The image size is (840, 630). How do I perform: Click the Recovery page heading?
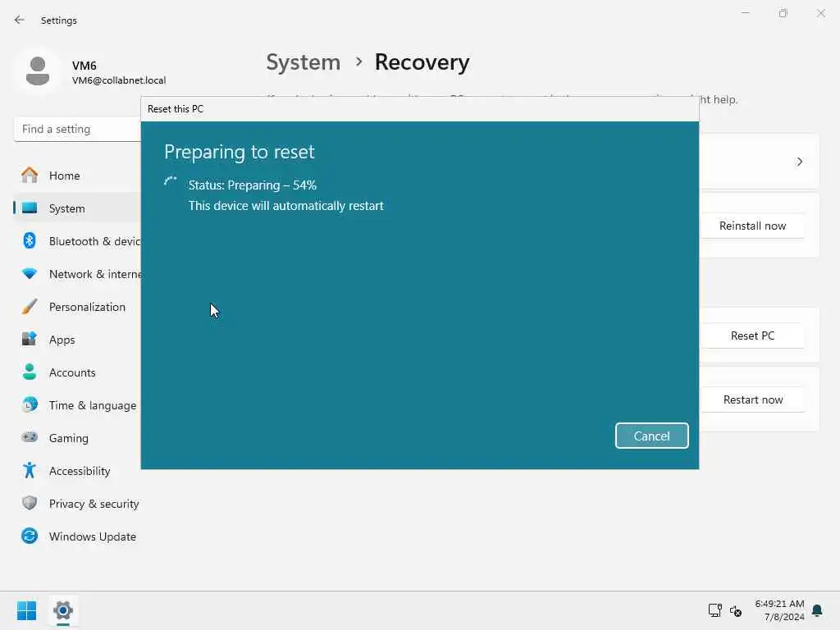click(422, 62)
